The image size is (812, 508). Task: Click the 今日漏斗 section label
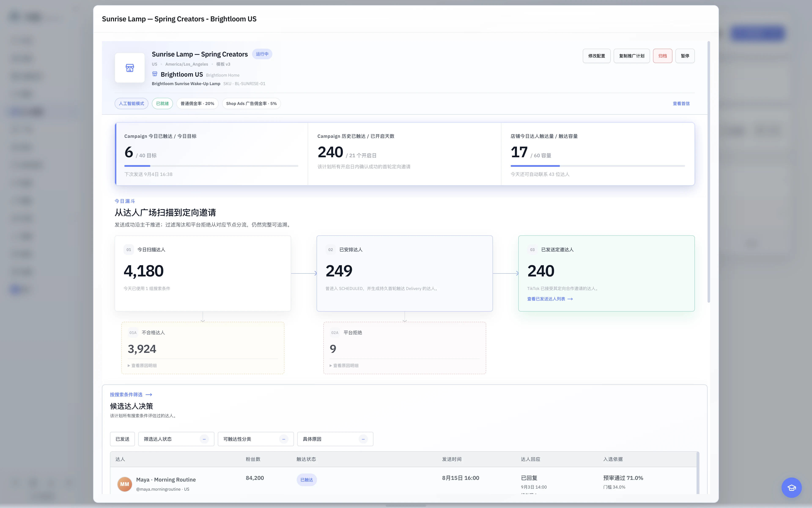(125, 201)
